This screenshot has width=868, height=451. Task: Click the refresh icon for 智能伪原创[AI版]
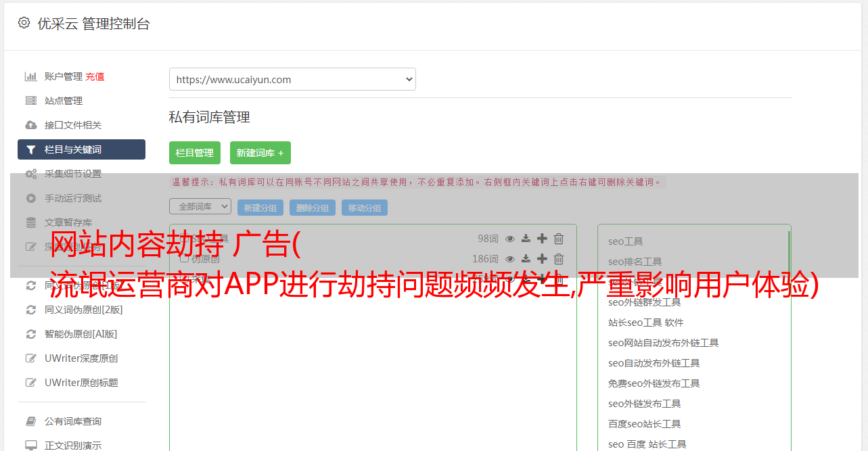31,334
